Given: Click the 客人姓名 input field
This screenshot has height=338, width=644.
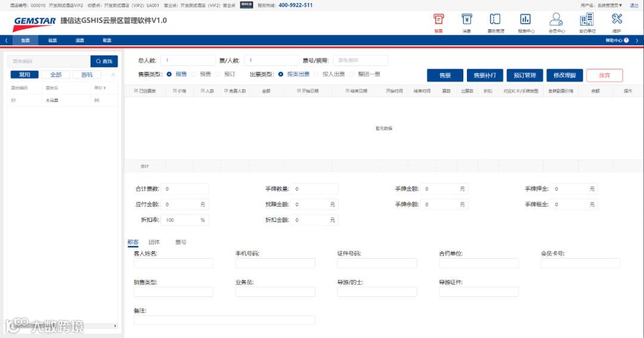Looking at the screenshot, I should tap(174, 263).
